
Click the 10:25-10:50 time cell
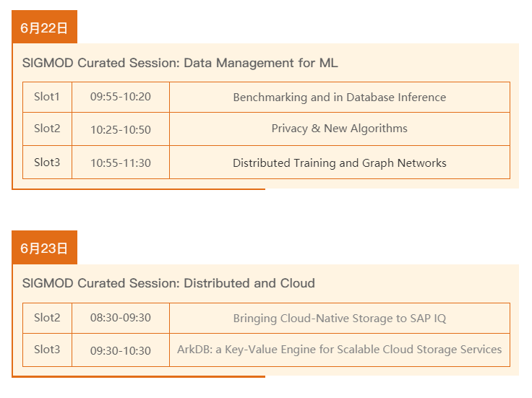click(x=121, y=129)
